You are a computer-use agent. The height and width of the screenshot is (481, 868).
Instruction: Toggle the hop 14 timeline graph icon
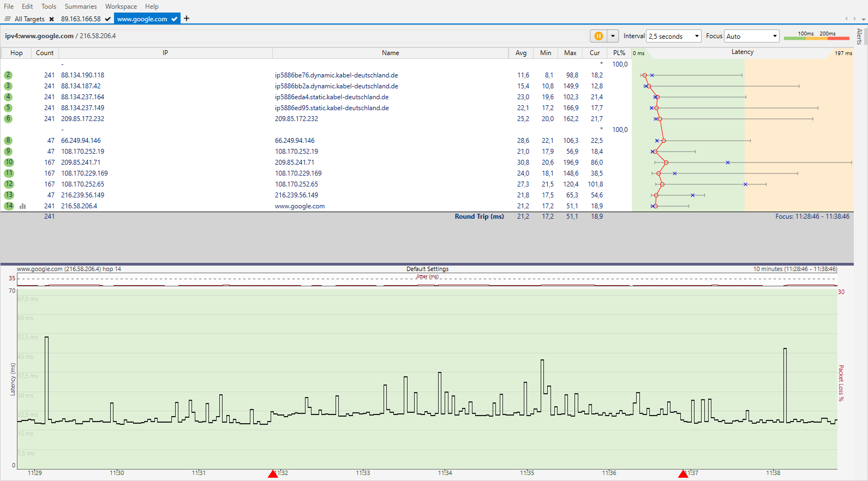click(23, 206)
